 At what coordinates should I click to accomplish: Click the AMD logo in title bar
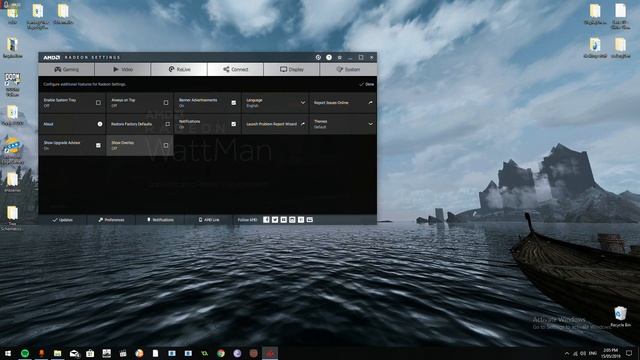(52, 58)
